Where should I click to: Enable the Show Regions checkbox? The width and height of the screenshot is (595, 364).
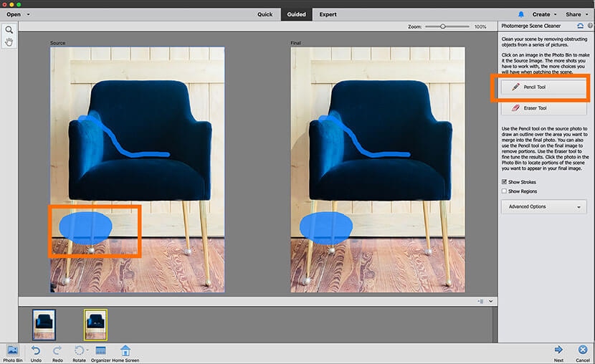click(x=505, y=191)
